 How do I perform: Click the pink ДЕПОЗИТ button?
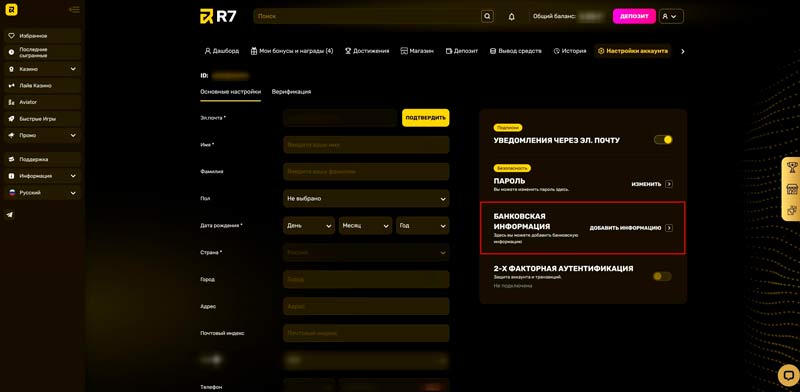click(634, 16)
